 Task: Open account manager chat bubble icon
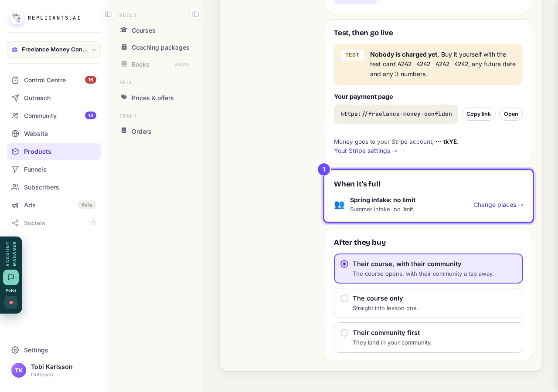[x=11, y=277]
